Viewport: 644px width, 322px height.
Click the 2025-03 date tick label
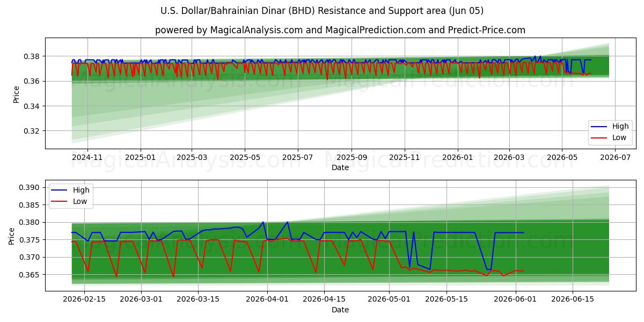click(192, 158)
